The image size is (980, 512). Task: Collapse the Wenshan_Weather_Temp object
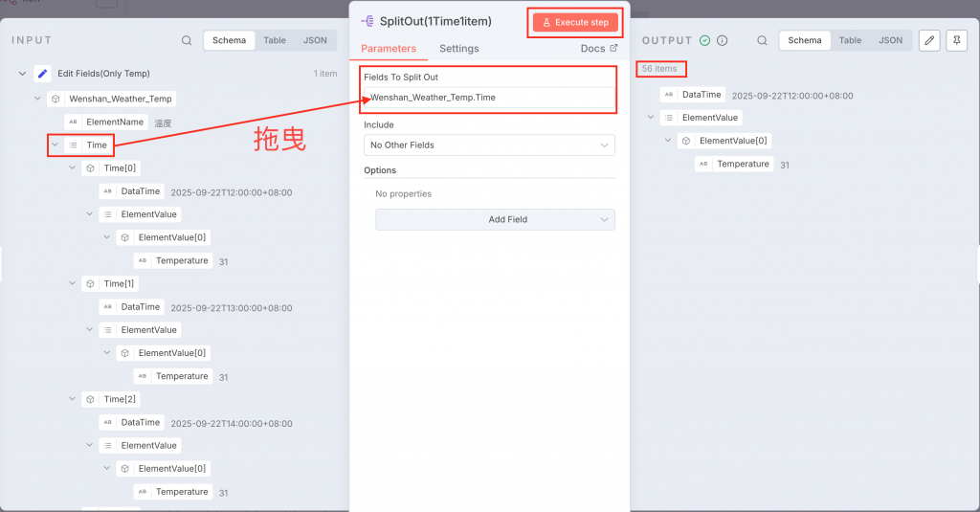[x=37, y=99]
